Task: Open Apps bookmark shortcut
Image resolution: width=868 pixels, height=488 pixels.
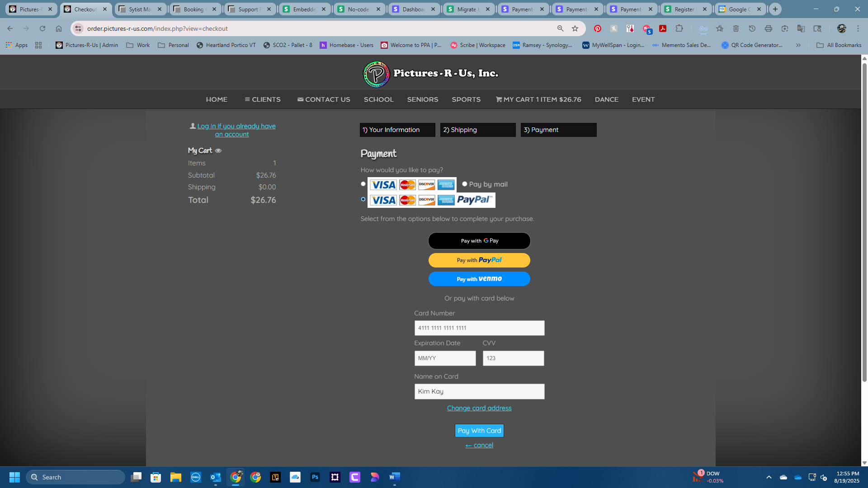Action: point(17,45)
